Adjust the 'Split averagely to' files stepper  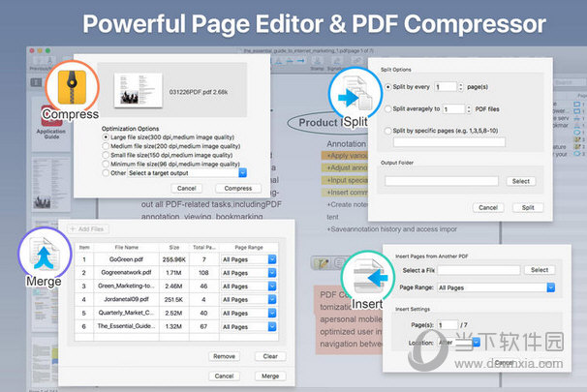pos(468,108)
